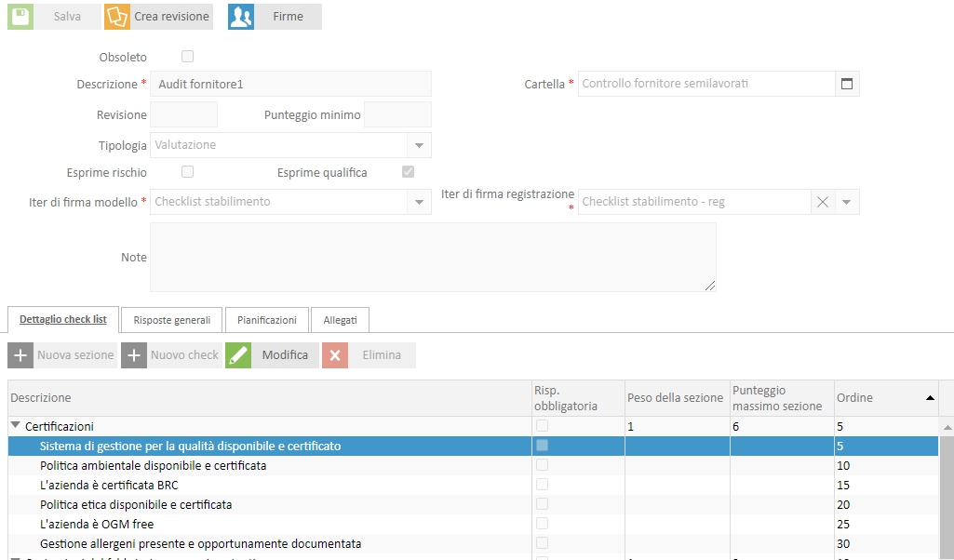Open the Cartella folder picker icon
Viewport: 954px width, 560px height.
[847, 84]
